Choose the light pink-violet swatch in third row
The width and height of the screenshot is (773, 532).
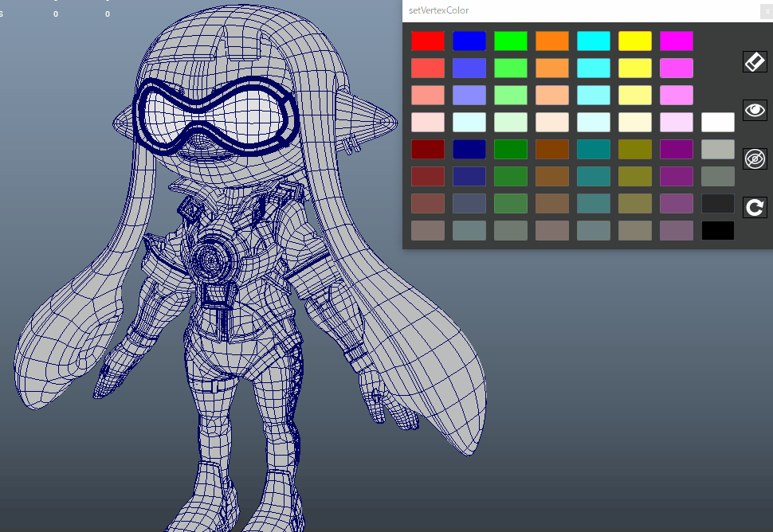[x=677, y=95]
